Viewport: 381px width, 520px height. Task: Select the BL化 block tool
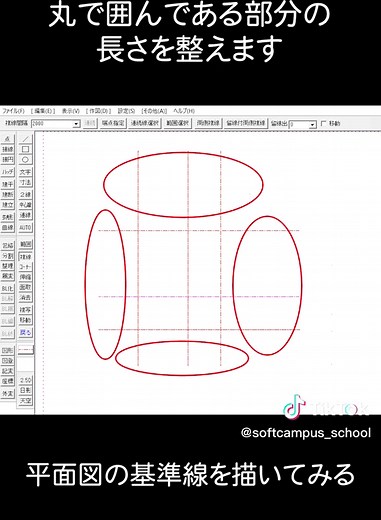click(8, 288)
